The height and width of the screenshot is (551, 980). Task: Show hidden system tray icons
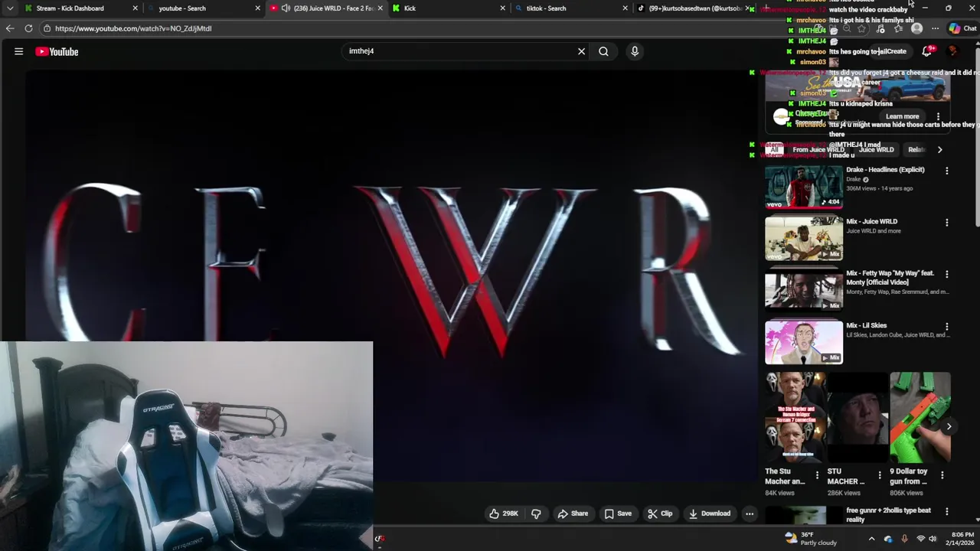[x=872, y=539]
